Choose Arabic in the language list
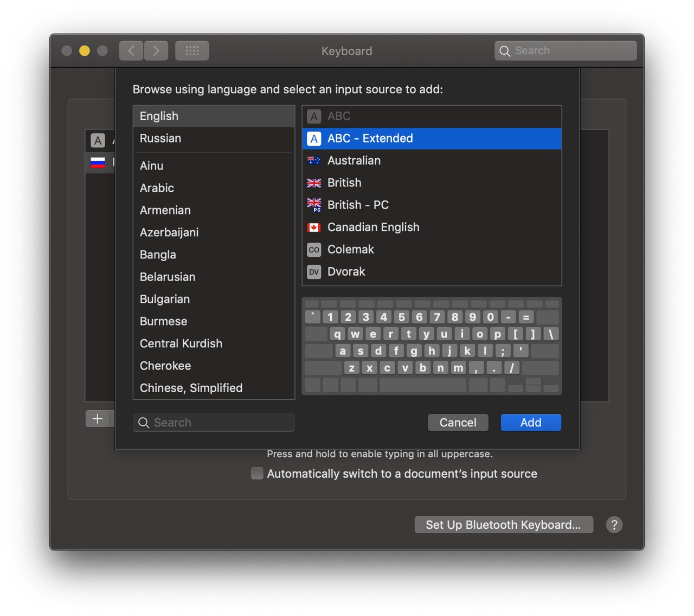The height and width of the screenshot is (616, 694). (214, 189)
